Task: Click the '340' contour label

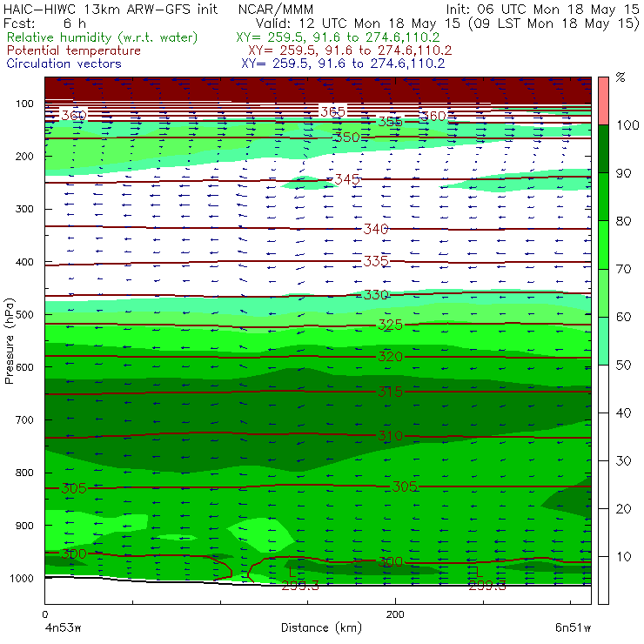Action: click(376, 229)
